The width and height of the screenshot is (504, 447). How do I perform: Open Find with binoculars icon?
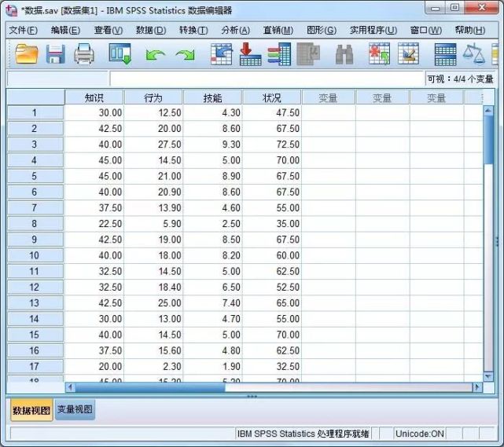coord(344,54)
